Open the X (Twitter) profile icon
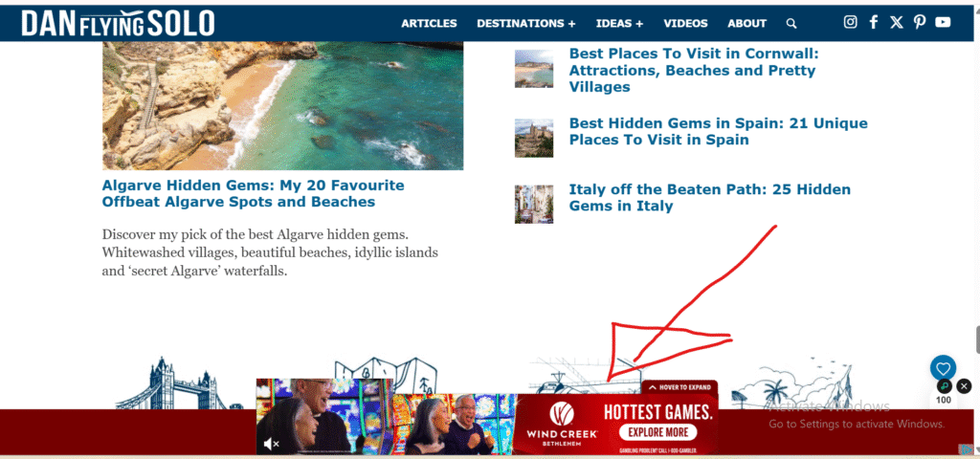The image size is (980, 459). pyautogui.click(x=896, y=23)
